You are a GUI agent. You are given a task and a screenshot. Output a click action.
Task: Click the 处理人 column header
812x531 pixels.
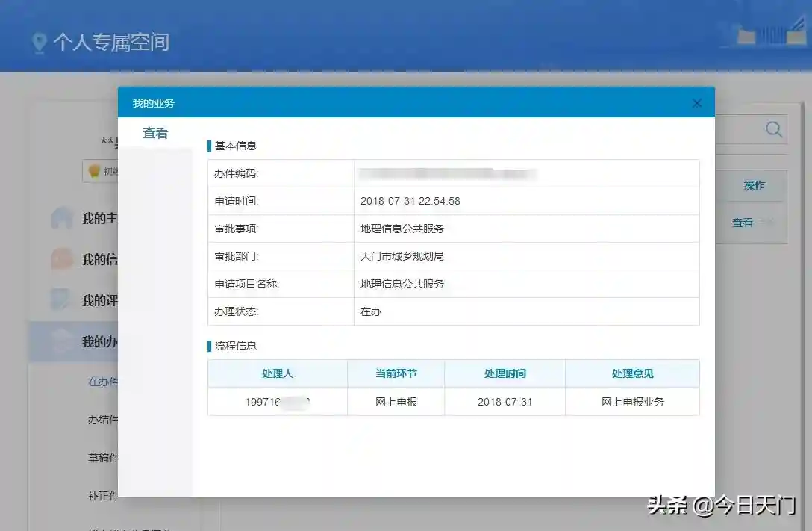277,373
